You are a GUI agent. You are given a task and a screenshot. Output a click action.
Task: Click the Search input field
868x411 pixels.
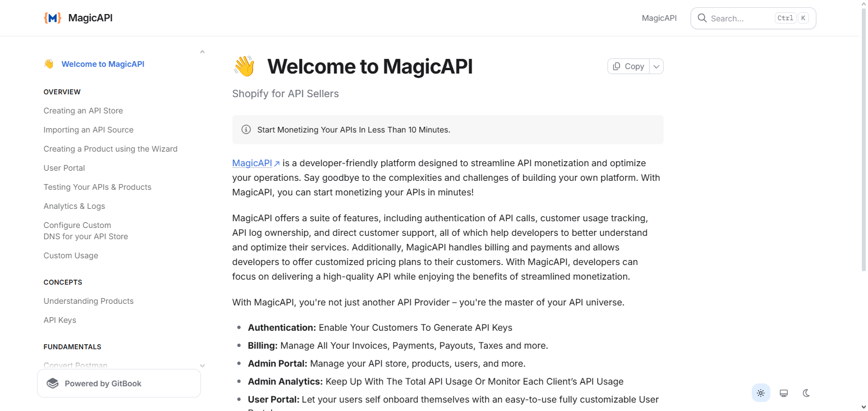(x=753, y=18)
